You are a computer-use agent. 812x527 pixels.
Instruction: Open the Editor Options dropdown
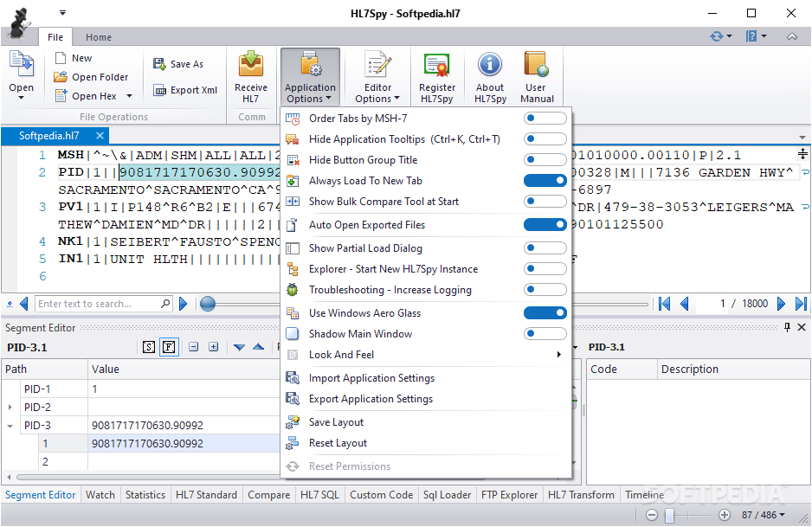pos(377,78)
